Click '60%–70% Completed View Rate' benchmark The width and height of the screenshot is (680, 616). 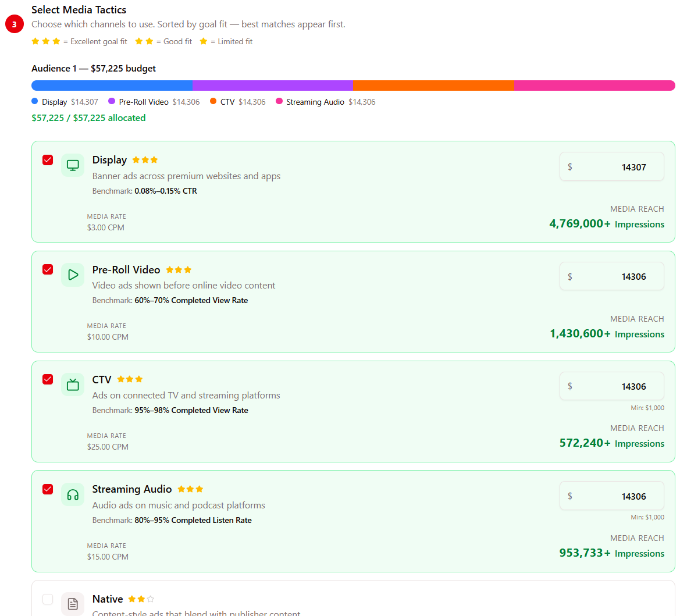point(191,300)
